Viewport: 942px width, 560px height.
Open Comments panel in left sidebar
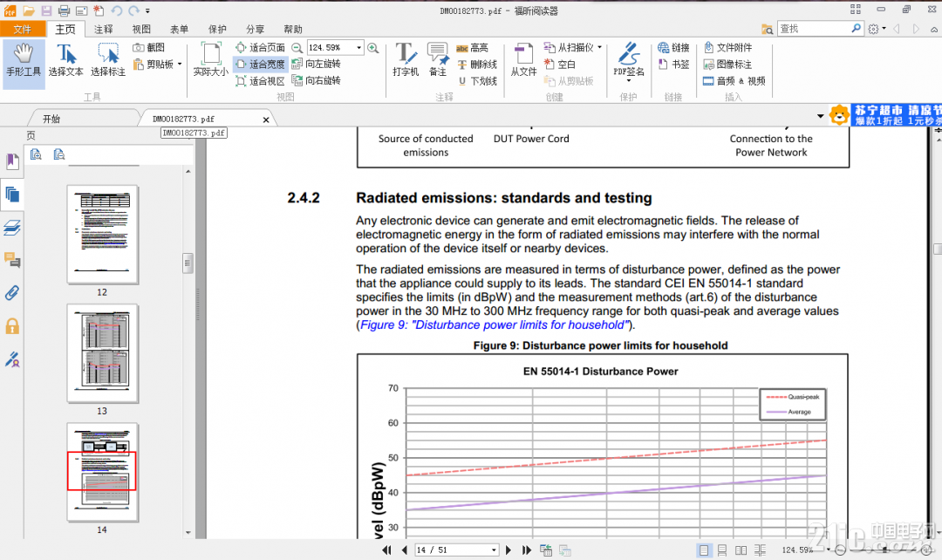click(12, 260)
